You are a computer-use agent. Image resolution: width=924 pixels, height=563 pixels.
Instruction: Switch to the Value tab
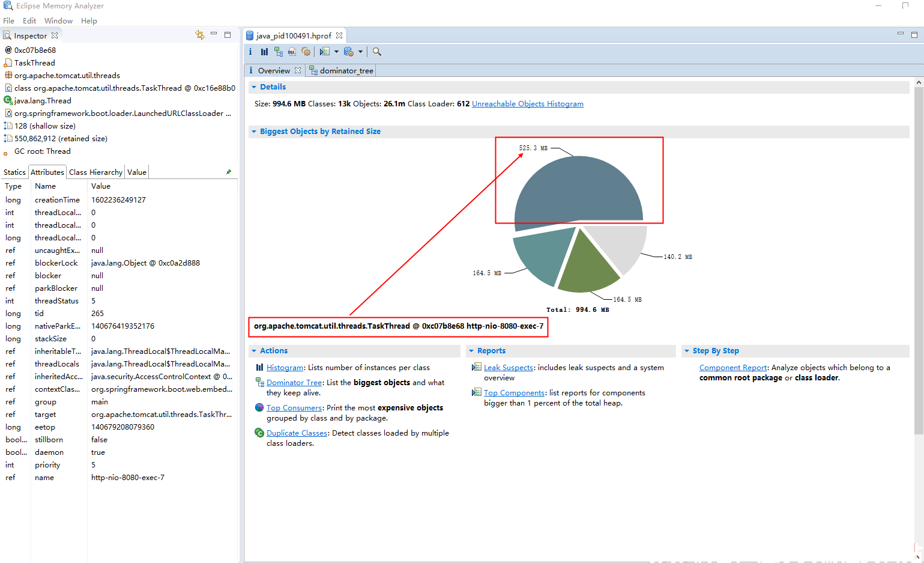click(x=137, y=172)
